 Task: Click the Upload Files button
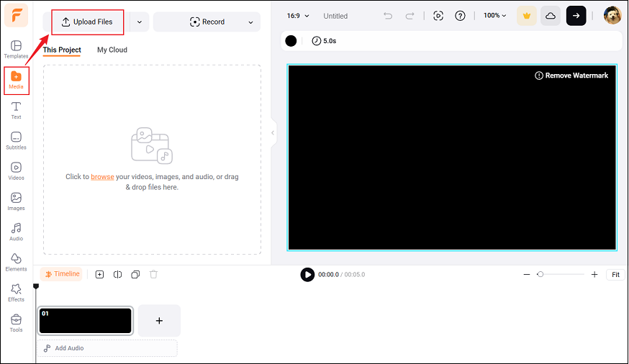click(x=87, y=22)
